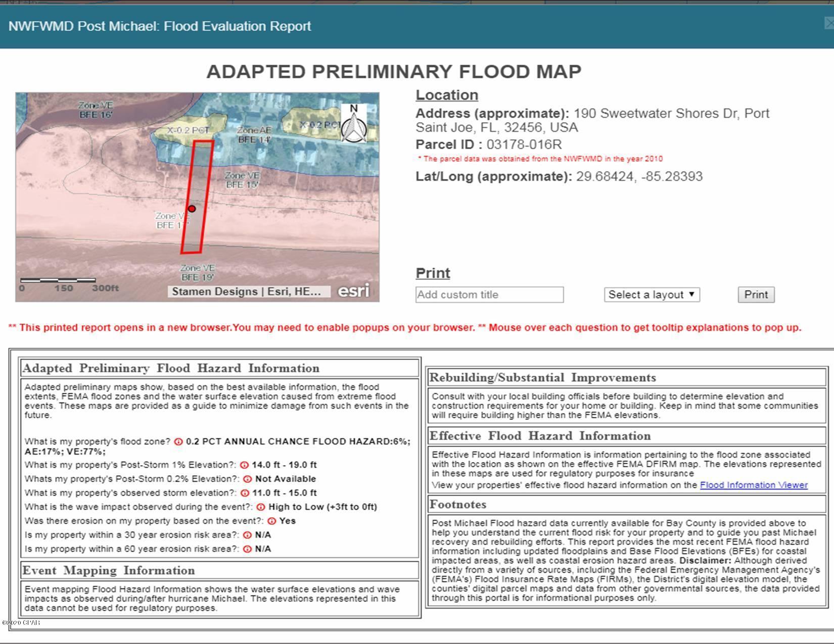
Task: Click info icon for Post-Storm 0.2% Elevation
Action: [x=247, y=479]
